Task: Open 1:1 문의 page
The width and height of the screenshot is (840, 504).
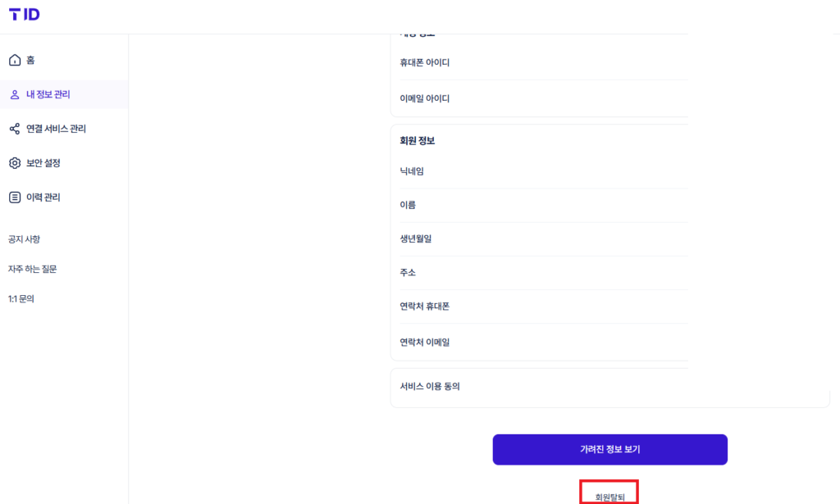Action: (21, 299)
